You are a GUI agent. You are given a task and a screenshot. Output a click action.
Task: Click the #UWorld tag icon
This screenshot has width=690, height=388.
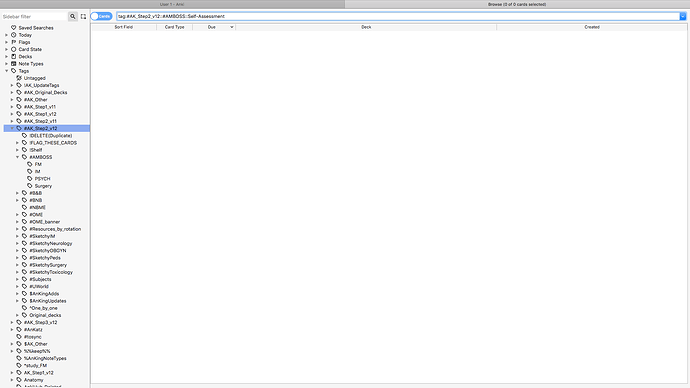coord(25,286)
